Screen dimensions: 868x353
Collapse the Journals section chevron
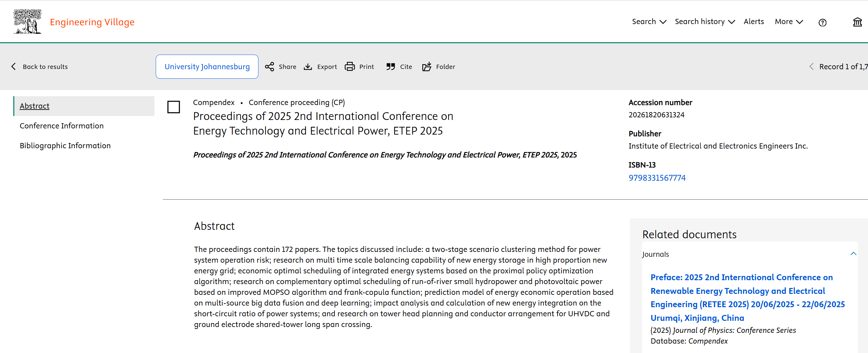click(853, 254)
